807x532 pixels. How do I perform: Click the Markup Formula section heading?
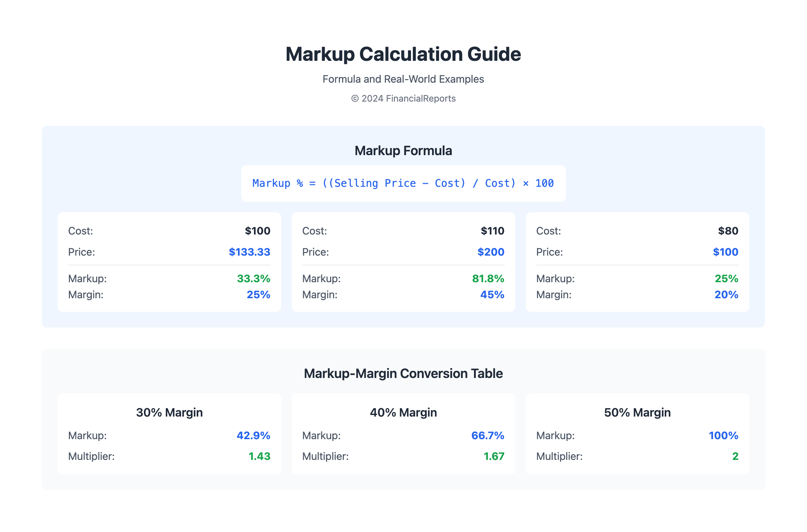click(403, 150)
